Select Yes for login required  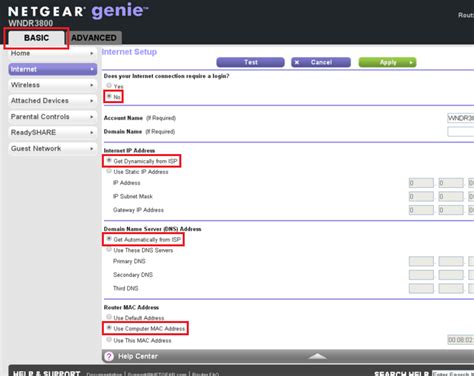[109, 86]
